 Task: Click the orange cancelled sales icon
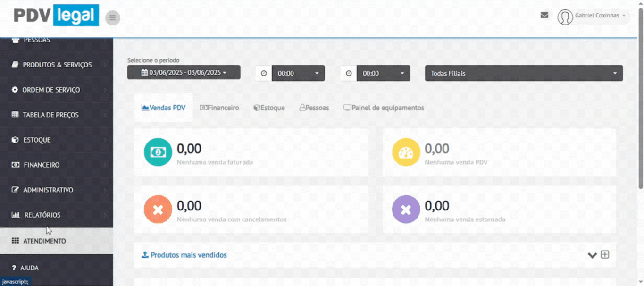pyautogui.click(x=158, y=209)
